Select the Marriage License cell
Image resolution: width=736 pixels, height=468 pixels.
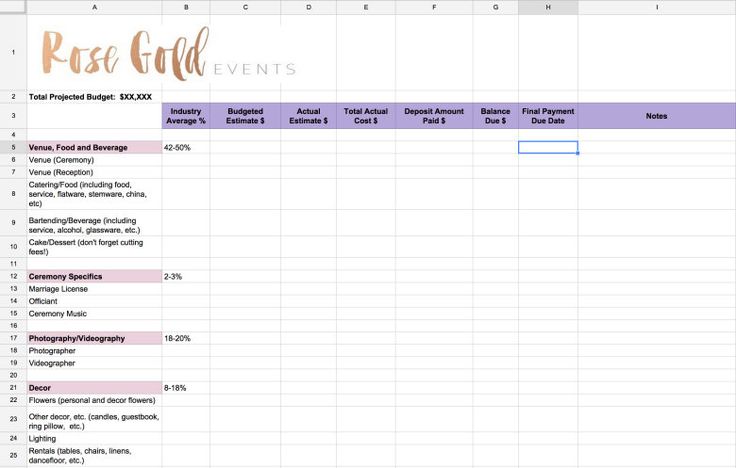94,289
